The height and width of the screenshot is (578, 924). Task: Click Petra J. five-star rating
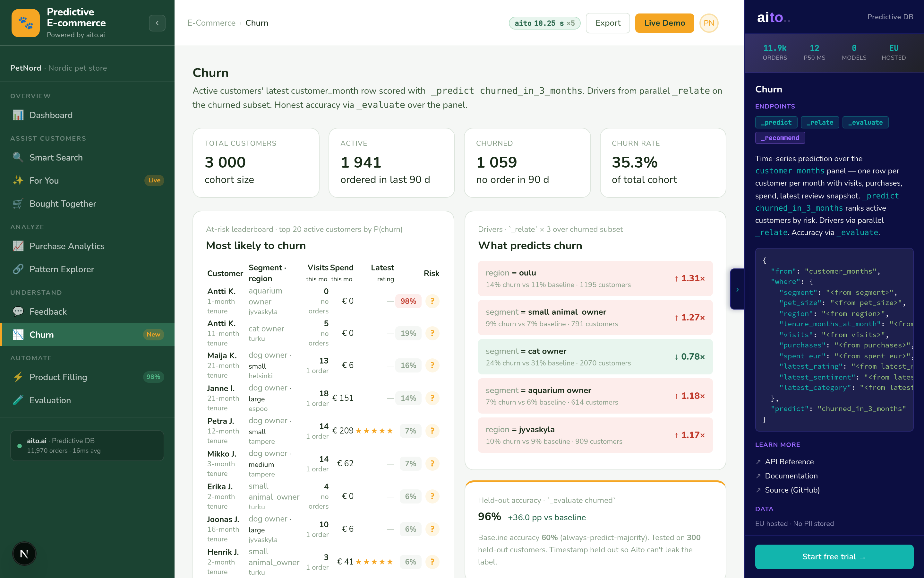(374, 431)
